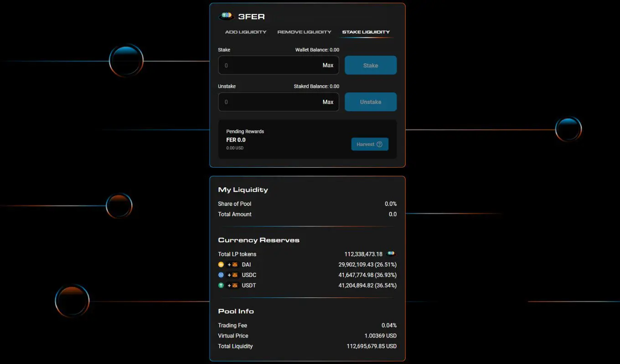The width and height of the screenshot is (620, 364).
Task: Click the DAI reserve 29,902,109.43 (26.51%)
Action: click(367, 265)
